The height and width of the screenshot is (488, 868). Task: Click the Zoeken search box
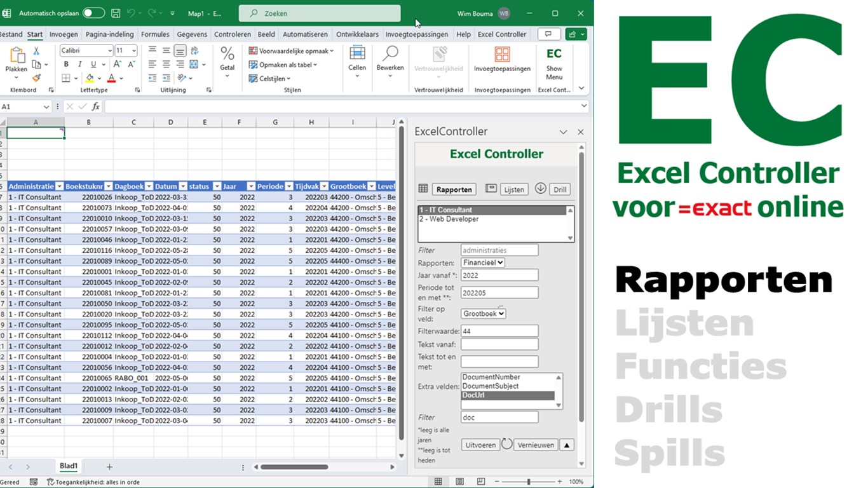(x=320, y=13)
